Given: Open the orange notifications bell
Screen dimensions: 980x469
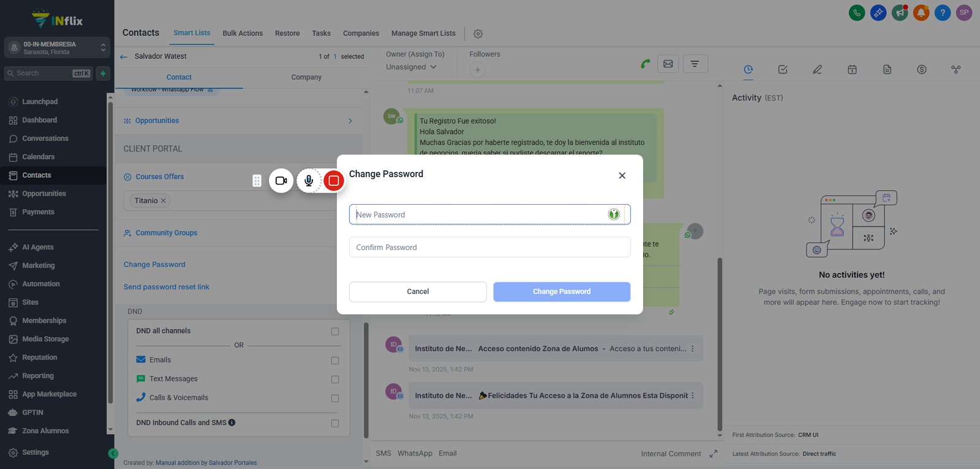Looking at the screenshot, I should tap(921, 12).
